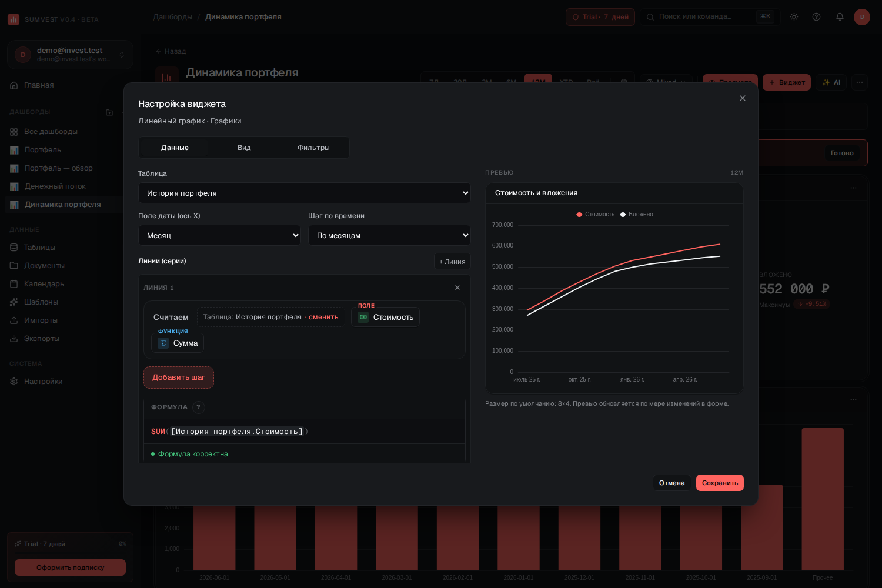
Task: Open the Поле даты dropdown Месяц
Action: click(x=219, y=235)
